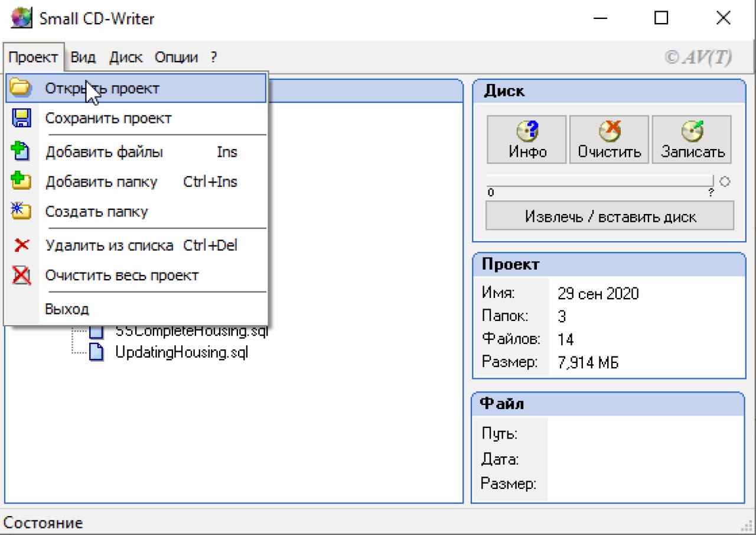Open the Опции menu

pyautogui.click(x=176, y=57)
